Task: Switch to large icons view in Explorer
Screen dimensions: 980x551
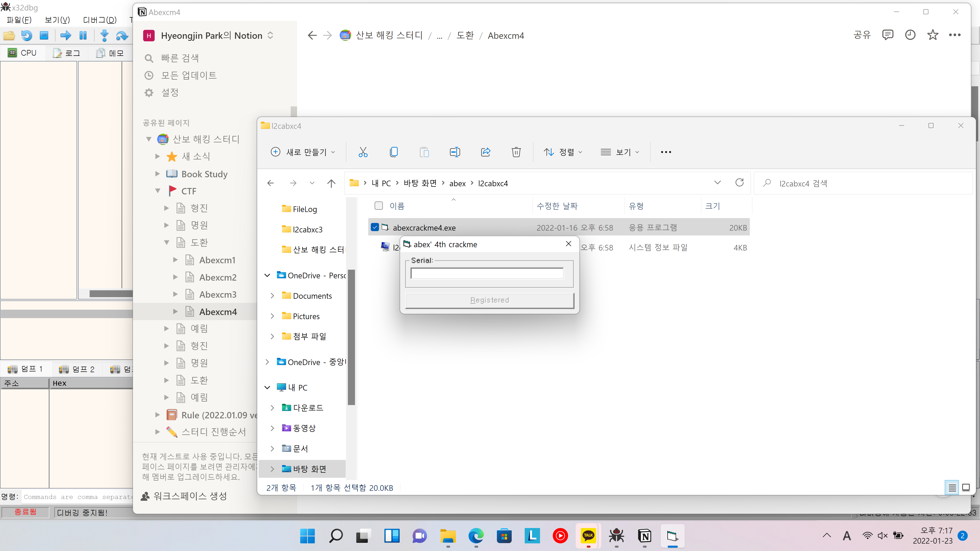Action: pyautogui.click(x=966, y=487)
